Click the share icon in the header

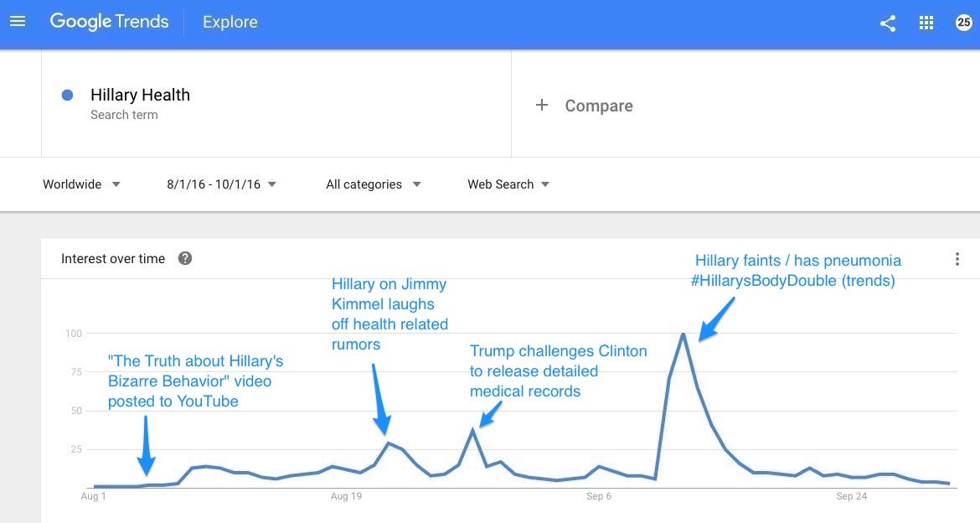tap(887, 23)
